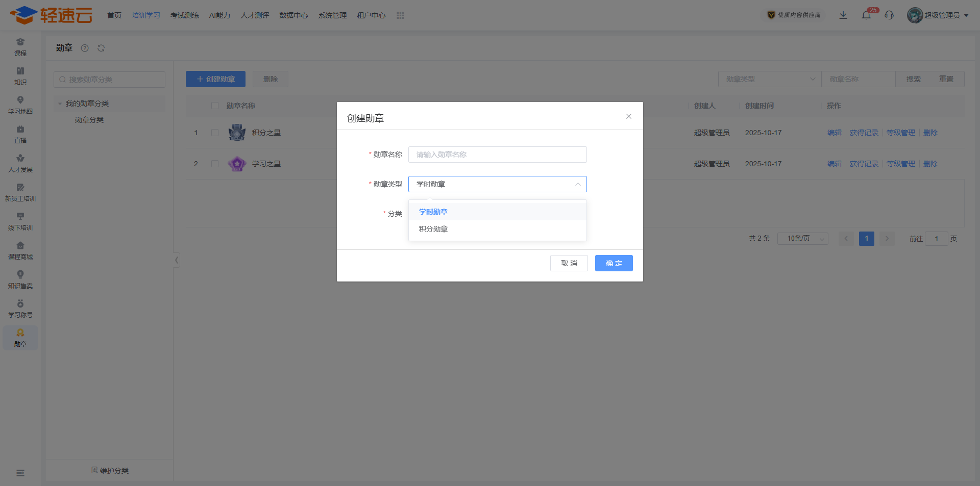This screenshot has width=980, height=486.
Task: Open the download icon in header
Action: point(843,15)
